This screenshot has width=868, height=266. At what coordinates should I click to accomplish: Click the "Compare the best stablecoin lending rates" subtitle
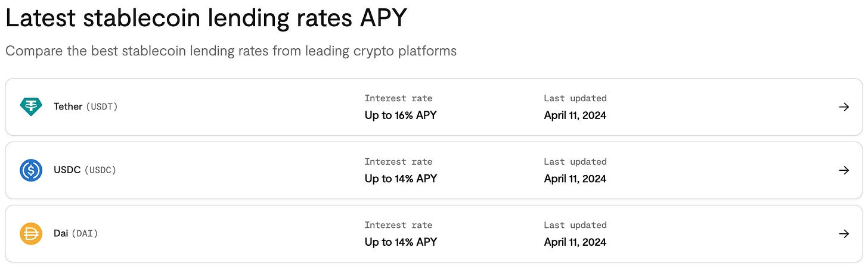[231, 51]
